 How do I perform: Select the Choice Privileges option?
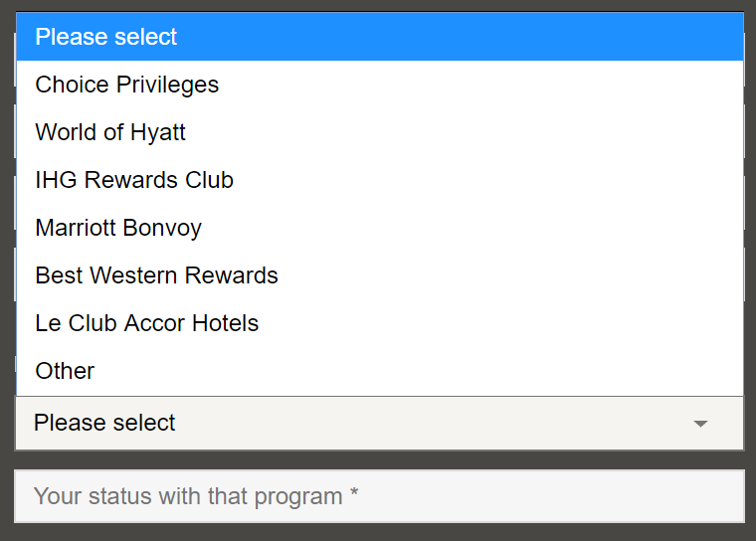127,85
